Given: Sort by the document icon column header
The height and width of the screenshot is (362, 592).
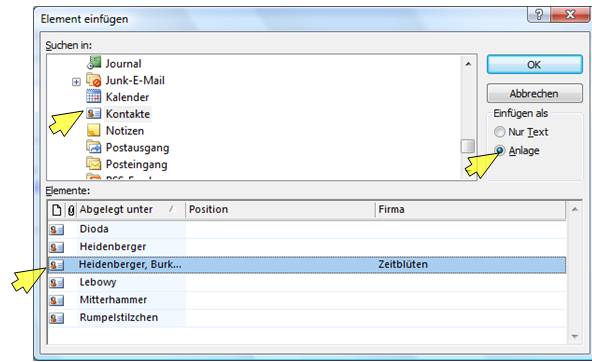Looking at the screenshot, I should tap(57, 210).
